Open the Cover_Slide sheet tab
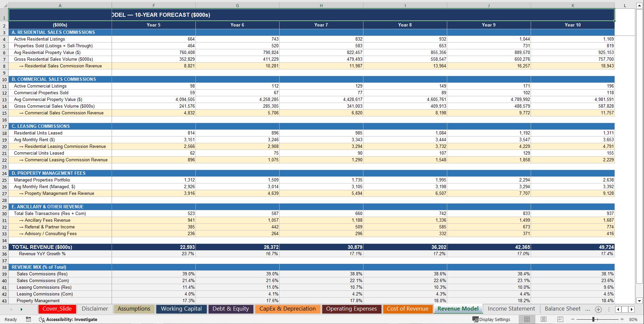The width and height of the screenshot is (644, 324). [57, 309]
